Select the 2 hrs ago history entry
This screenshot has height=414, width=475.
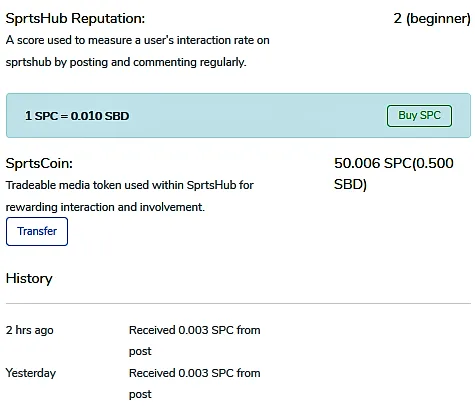29,330
